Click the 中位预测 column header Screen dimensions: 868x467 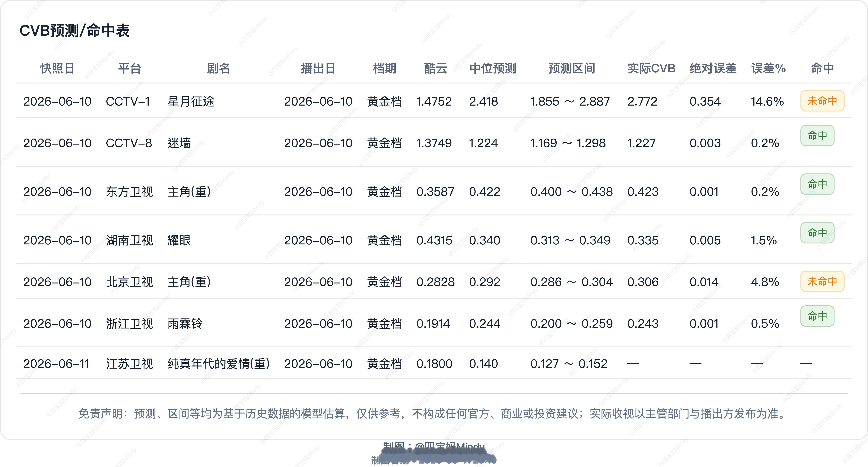[493, 68]
